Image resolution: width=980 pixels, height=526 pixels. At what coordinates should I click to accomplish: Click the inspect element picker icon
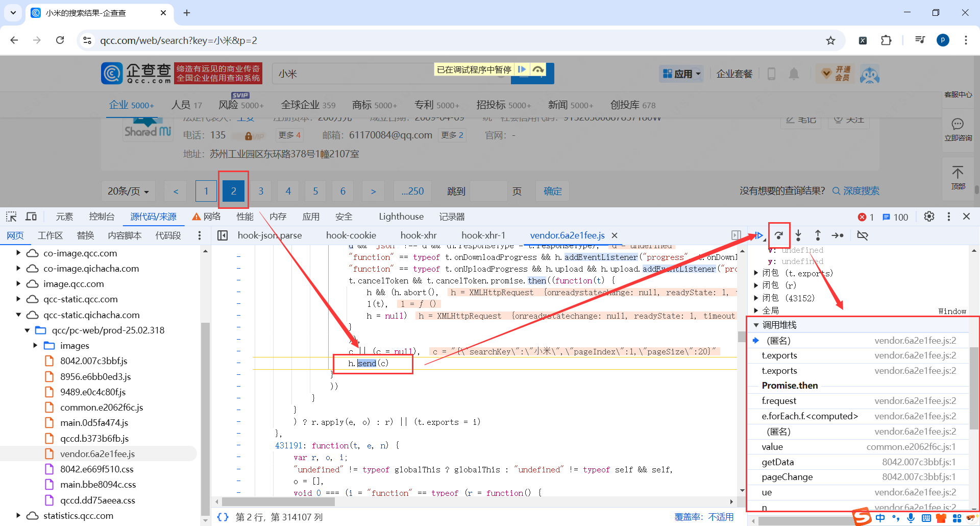point(11,217)
